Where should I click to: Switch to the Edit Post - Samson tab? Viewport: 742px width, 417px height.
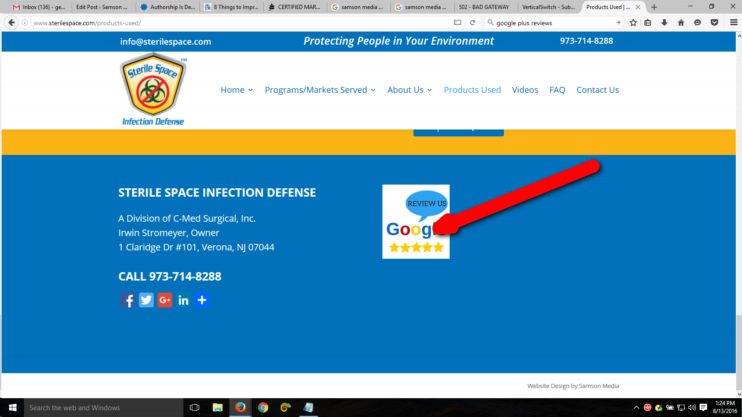(x=101, y=7)
